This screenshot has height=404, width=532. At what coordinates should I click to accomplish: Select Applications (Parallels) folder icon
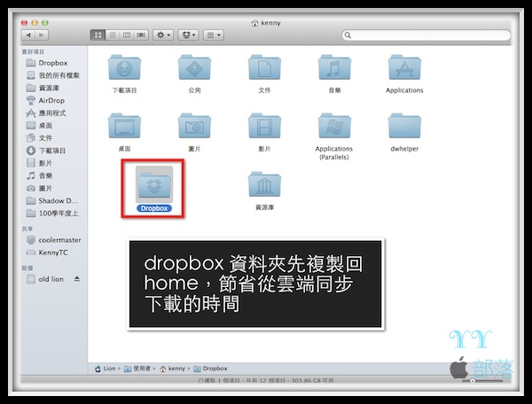click(334, 126)
